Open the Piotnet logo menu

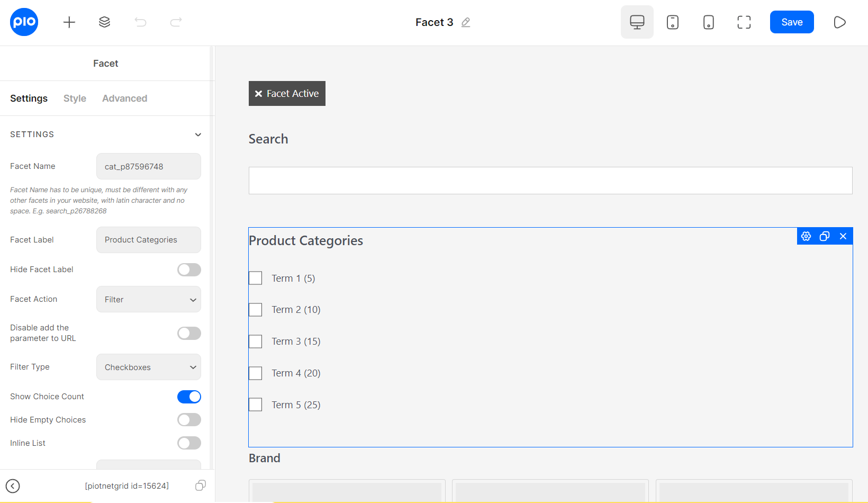pos(24,22)
